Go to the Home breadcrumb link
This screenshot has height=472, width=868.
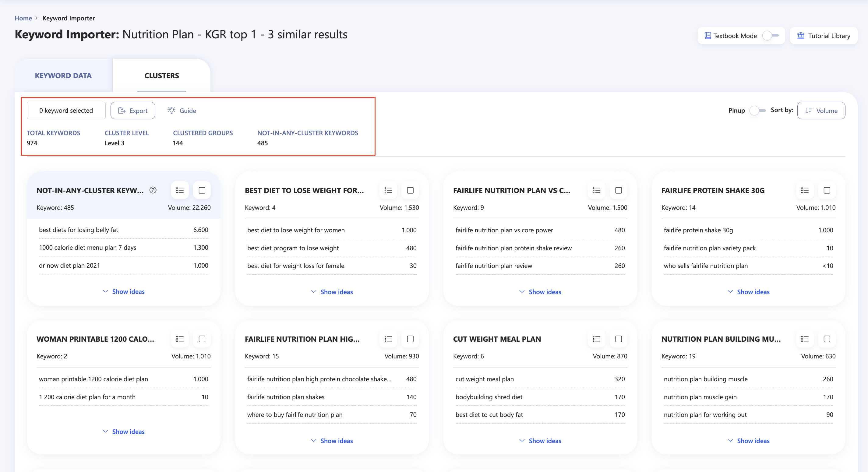(23, 18)
